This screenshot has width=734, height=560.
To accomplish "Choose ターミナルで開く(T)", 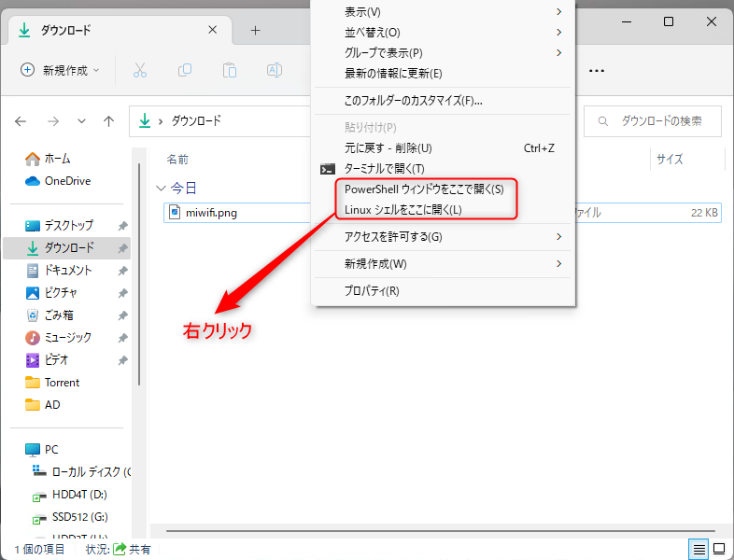I will [x=443, y=169].
